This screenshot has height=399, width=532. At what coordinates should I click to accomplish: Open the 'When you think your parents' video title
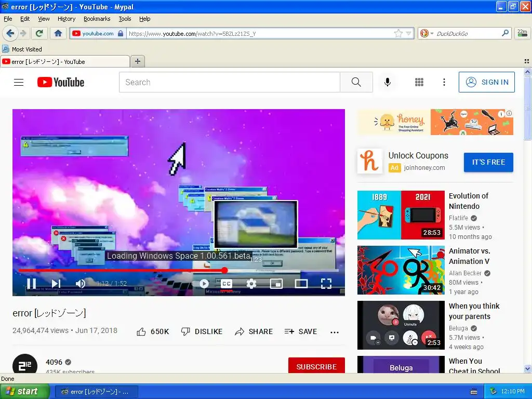click(x=474, y=311)
